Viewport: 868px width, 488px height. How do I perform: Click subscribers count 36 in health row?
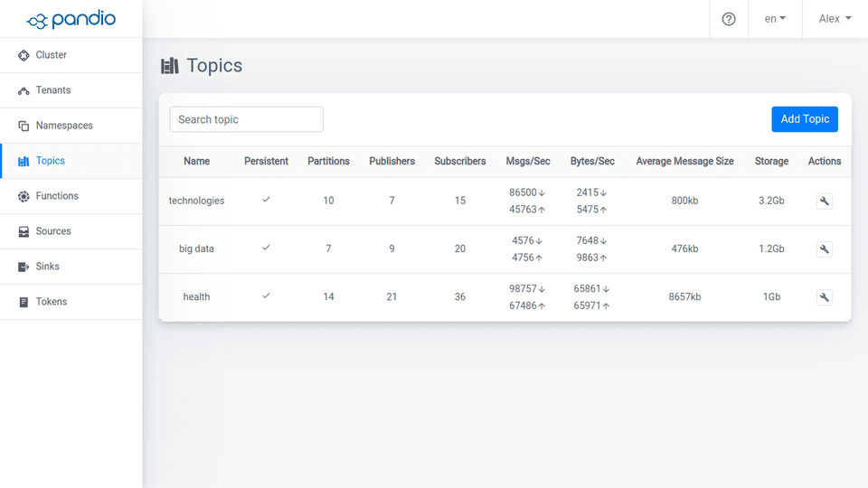(460, 297)
